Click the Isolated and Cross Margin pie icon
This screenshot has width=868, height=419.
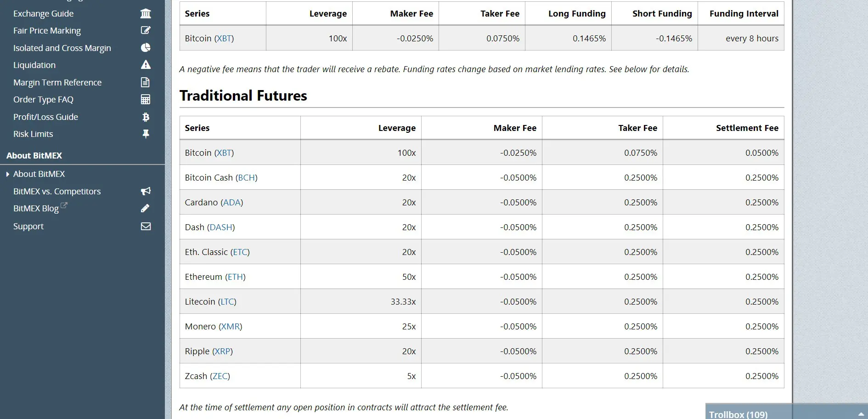click(146, 48)
